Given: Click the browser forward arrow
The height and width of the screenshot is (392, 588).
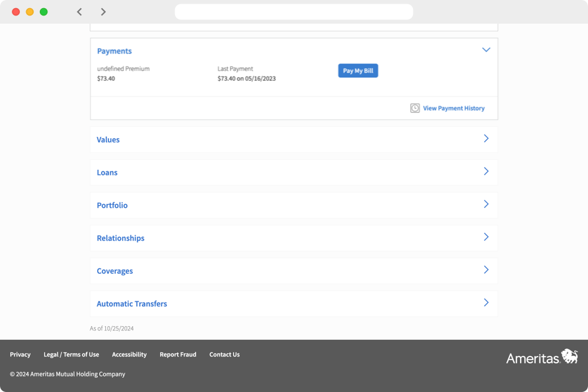Looking at the screenshot, I should 103,11.
